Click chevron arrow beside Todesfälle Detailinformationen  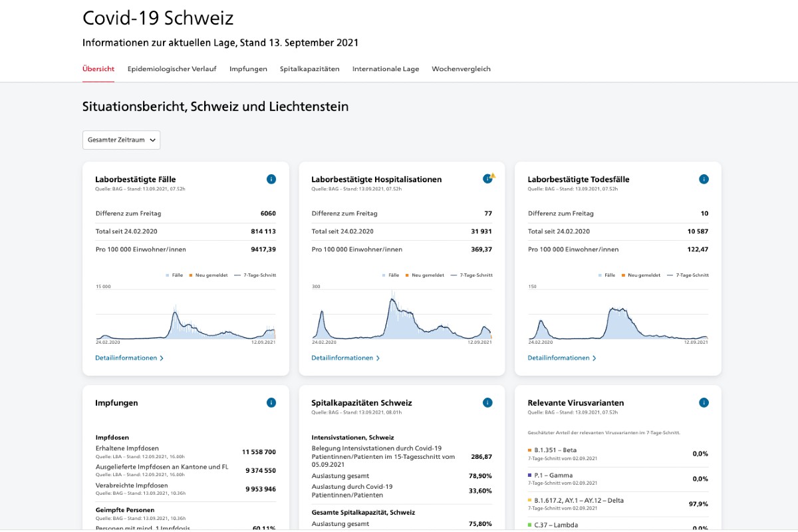595,358
